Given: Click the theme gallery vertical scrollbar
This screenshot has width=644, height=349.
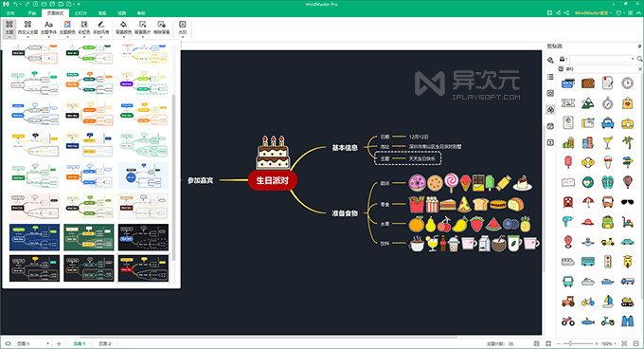Looking at the screenshot, I should [173, 176].
